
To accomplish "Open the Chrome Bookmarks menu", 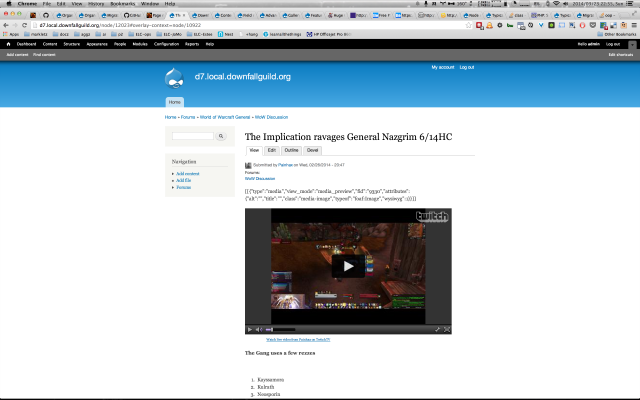I will point(122,4).
